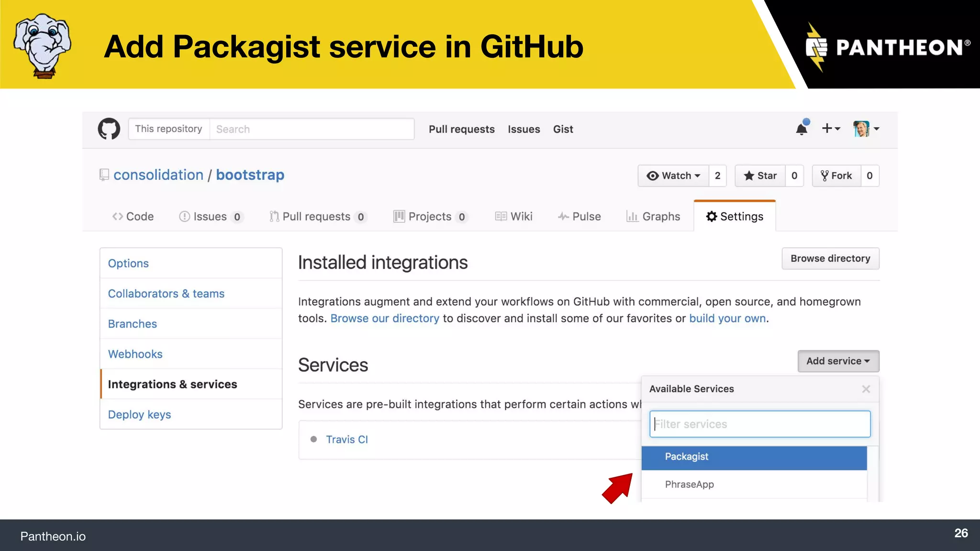Click the star icon on Star button
980x551 pixels.
click(x=749, y=176)
